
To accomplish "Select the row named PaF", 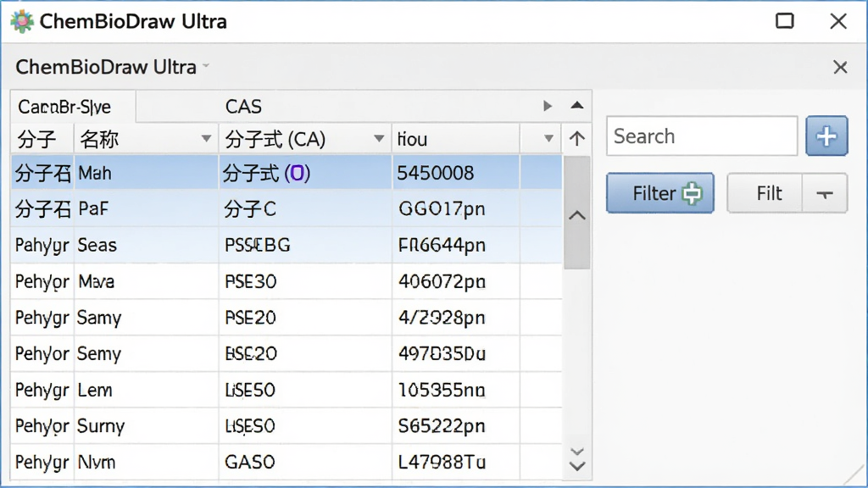I will pos(287,208).
